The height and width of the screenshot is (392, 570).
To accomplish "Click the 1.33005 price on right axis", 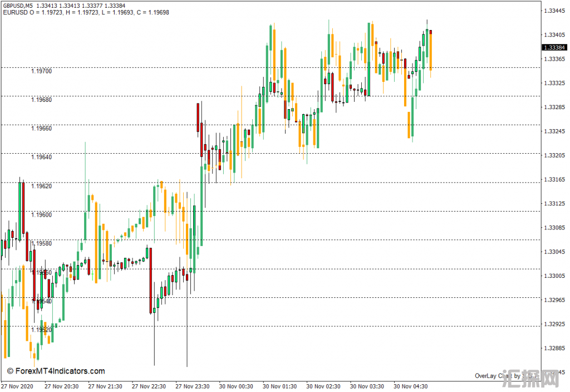I will (x=555, y=276).
